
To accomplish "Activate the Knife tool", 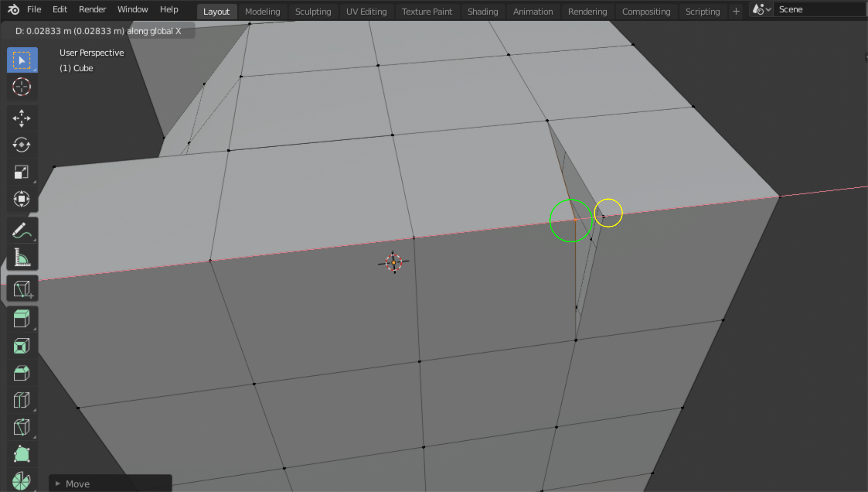I will click(x=22, y=427).
